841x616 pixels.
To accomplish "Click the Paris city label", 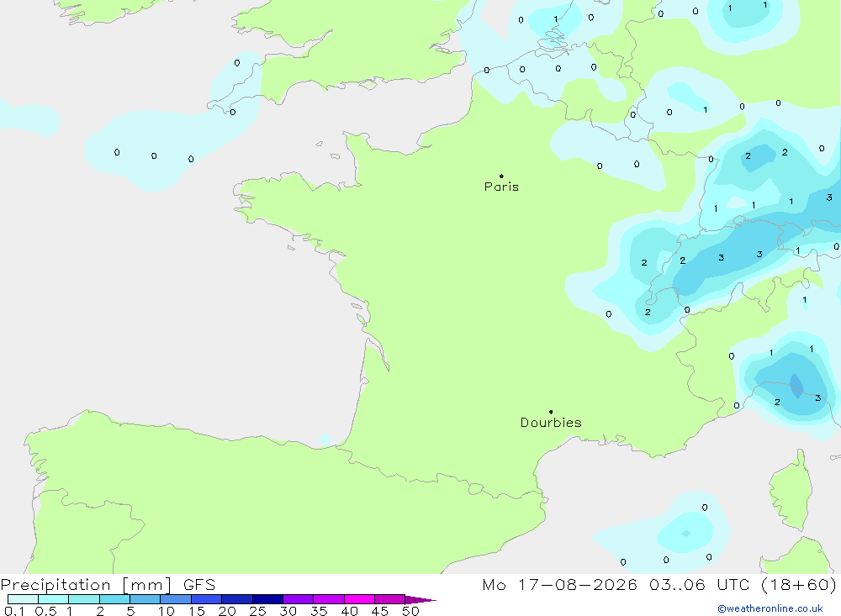I will pyautogui.click(x=501, y=187).
